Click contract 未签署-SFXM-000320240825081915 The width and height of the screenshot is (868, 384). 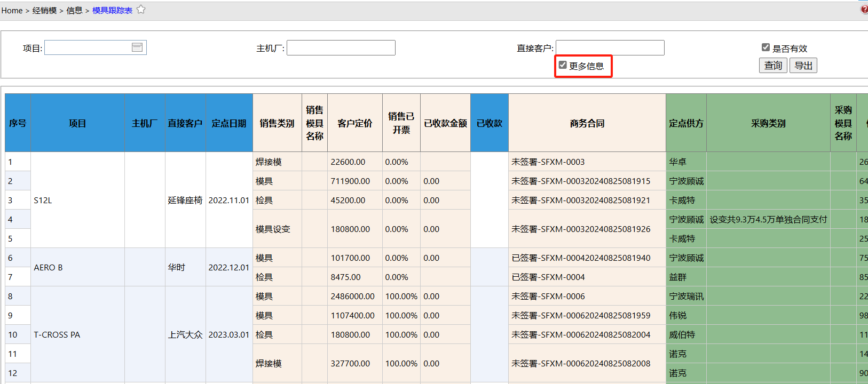point(581,181)
